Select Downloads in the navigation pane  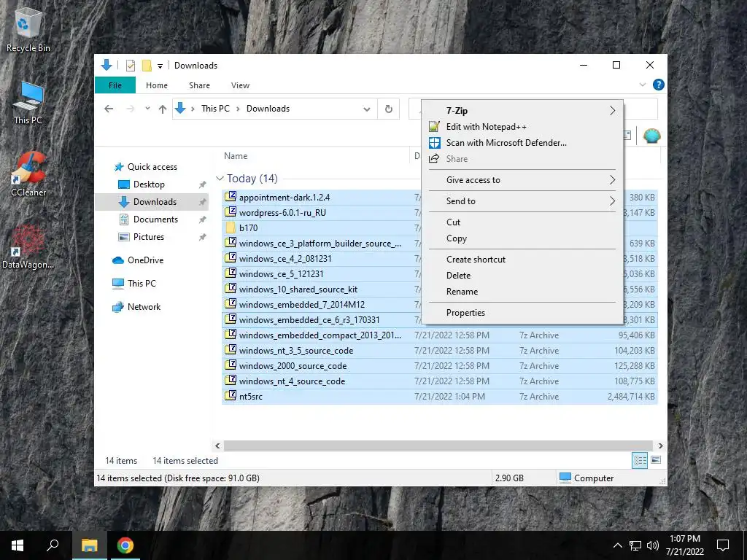[x=155, y=202]
